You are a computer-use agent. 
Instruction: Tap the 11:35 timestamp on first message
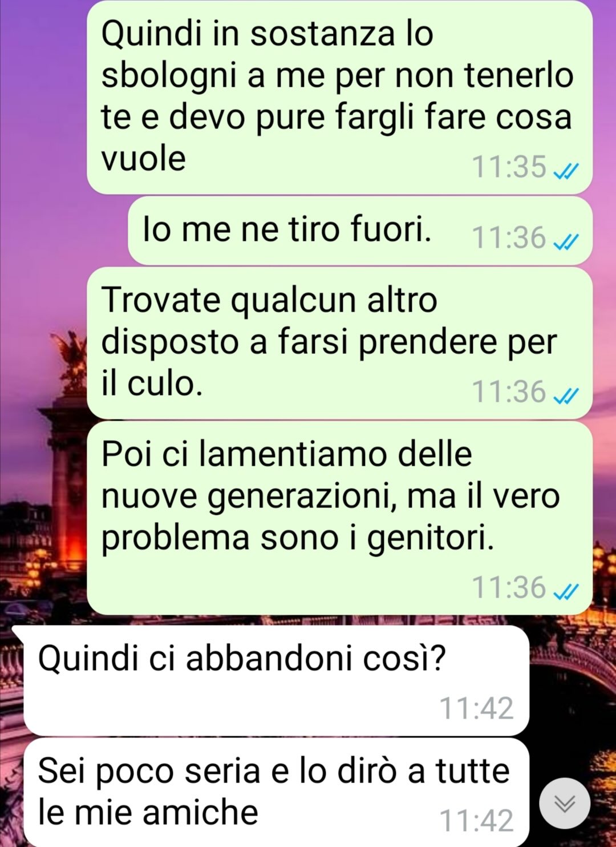click(x=509, y=167)
